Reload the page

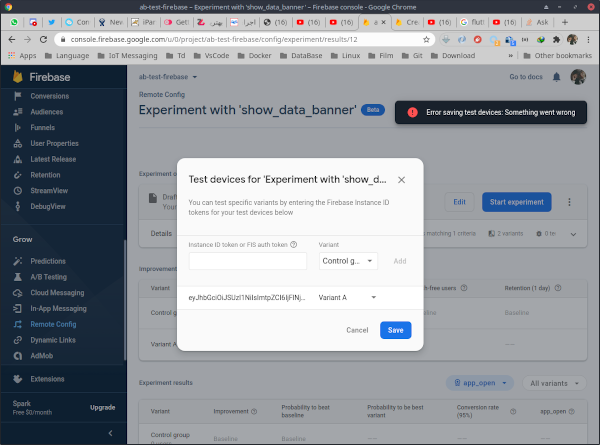43,39
